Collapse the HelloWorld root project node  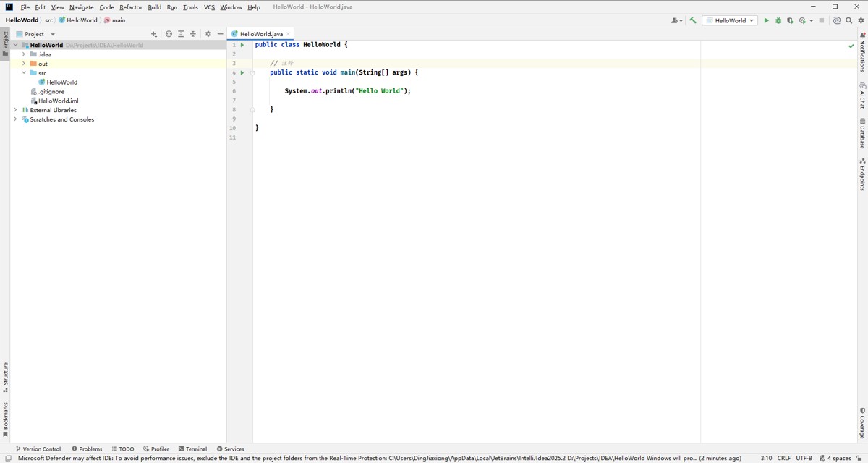(15, 45)
